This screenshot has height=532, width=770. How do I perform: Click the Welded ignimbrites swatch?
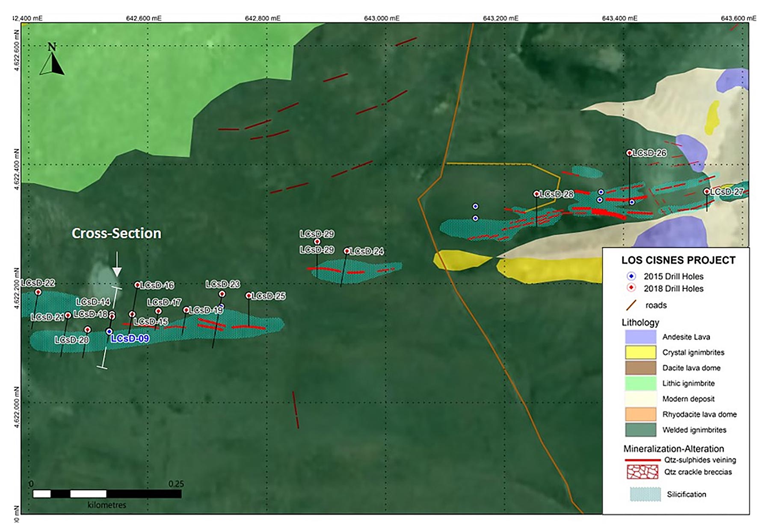(640, 429)
